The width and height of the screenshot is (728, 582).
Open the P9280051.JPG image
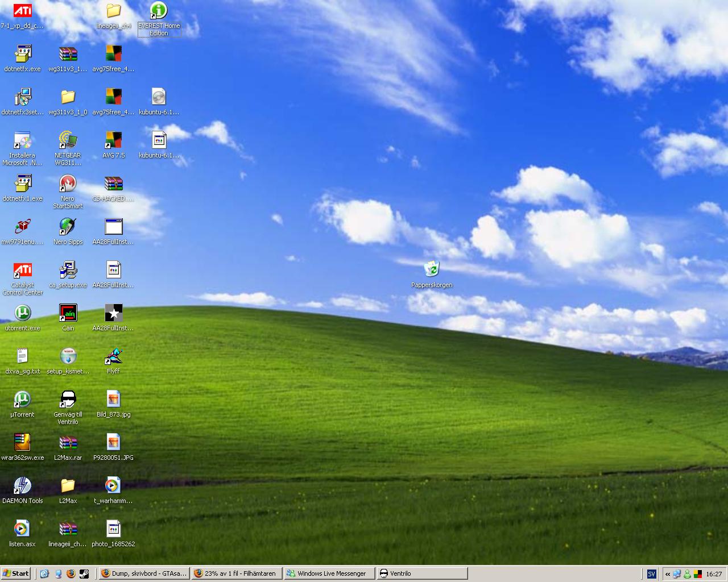coord(114,448)
